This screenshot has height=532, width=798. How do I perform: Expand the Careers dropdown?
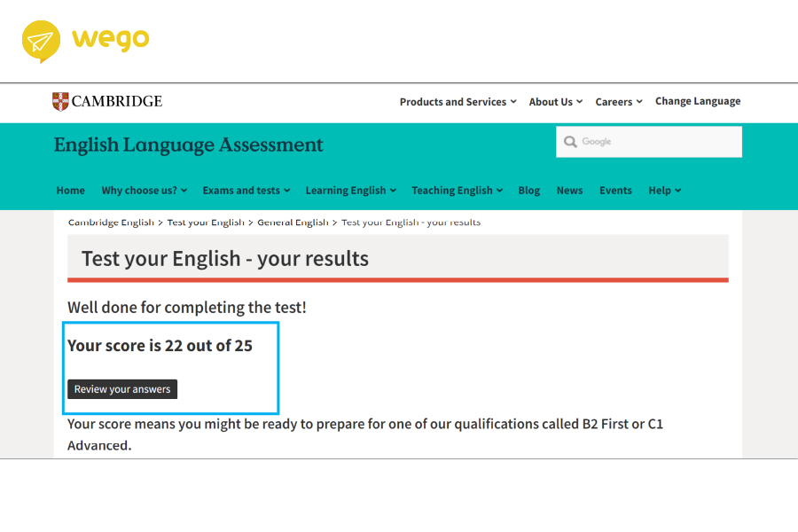pos(618,102)
